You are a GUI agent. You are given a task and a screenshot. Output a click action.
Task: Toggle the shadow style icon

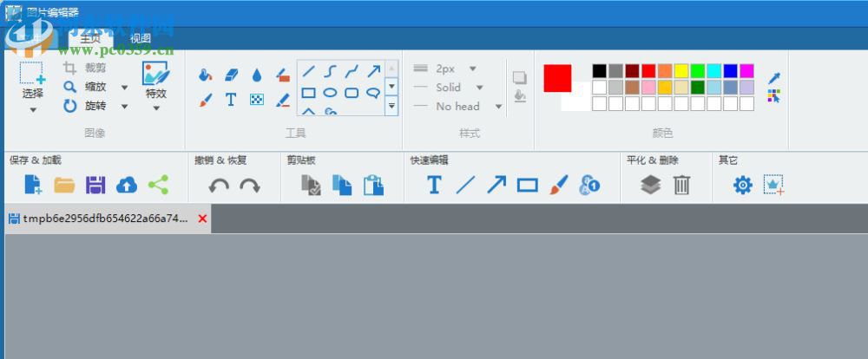[x=519, y=77]
